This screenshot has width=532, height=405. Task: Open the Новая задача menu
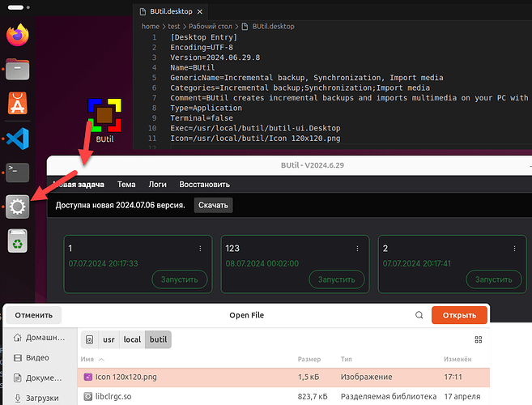click(79, 185)
